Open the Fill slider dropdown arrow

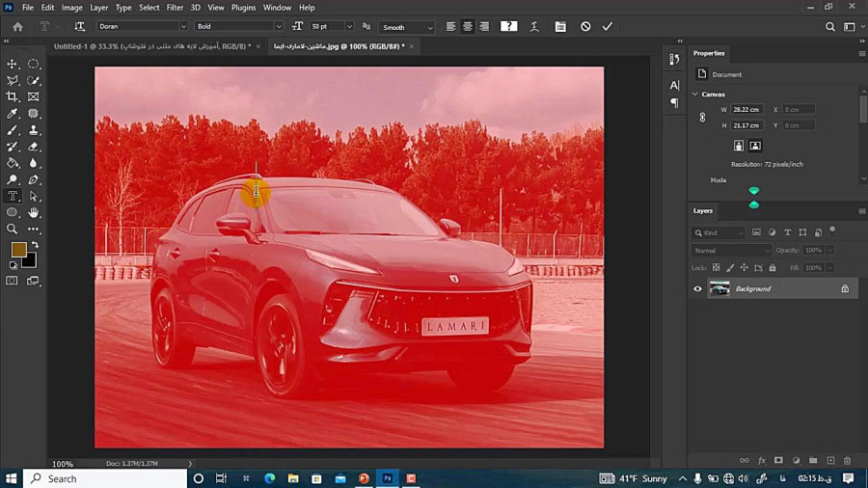click(829, 268)
